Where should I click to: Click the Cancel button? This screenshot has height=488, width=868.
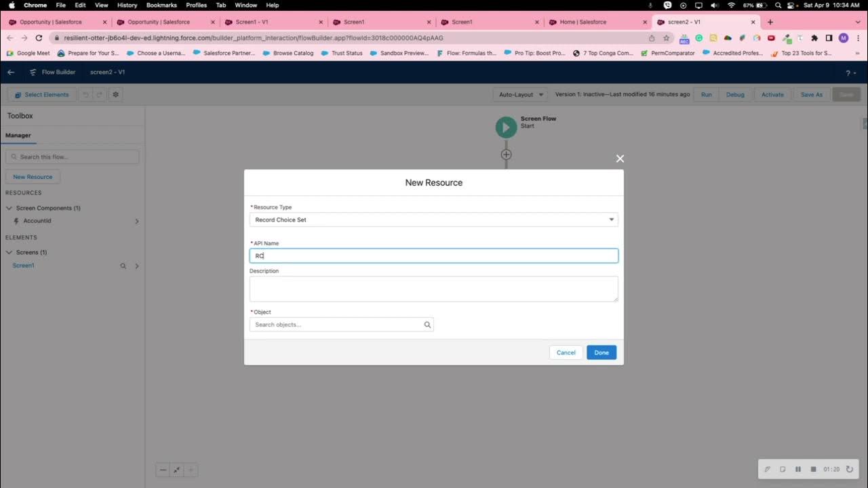click(566, 352)
